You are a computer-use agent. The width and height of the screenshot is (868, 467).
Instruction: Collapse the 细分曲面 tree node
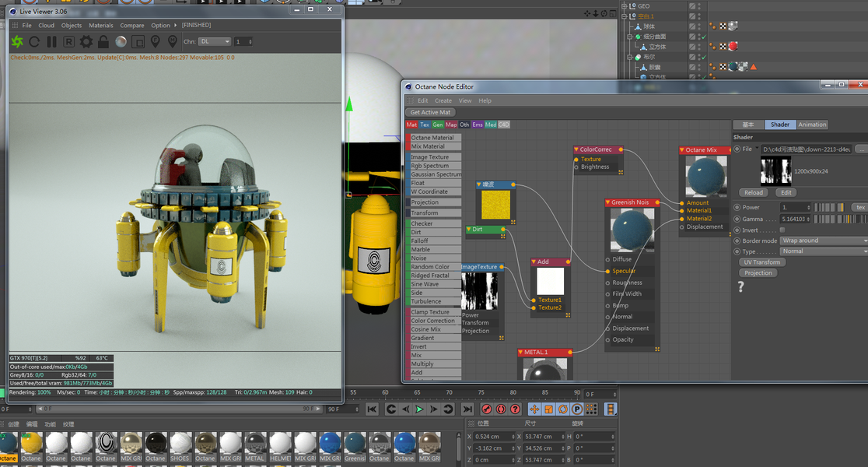coord(629,37)
